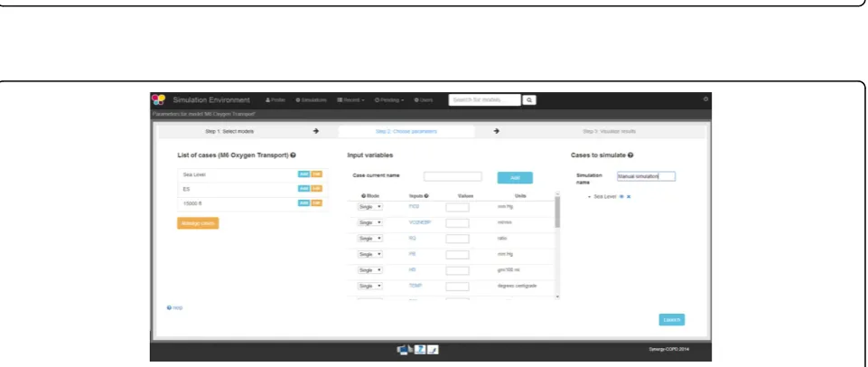The image size is (868, 367).
Task: Click the RQ input link
Action: (412, 238)
